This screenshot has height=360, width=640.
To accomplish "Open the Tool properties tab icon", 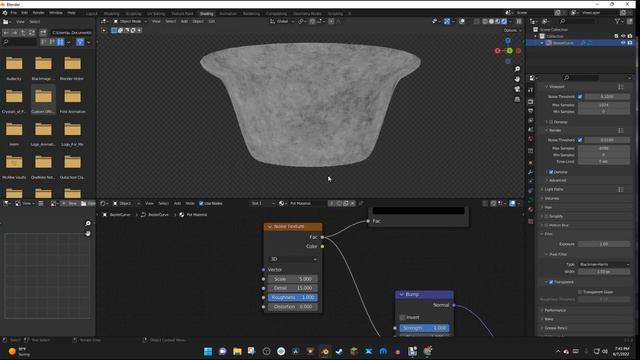I will click(x=531, y=90).
